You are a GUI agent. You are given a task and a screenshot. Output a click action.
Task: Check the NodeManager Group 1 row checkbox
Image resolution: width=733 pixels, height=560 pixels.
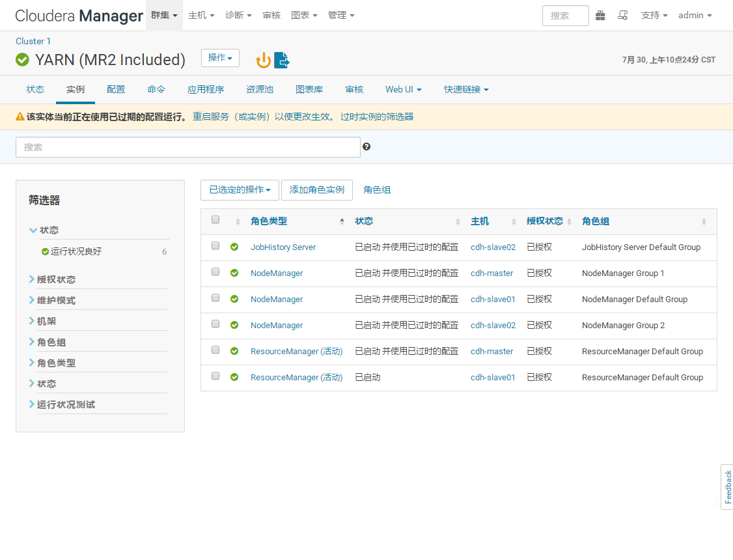tap(215, 272)
